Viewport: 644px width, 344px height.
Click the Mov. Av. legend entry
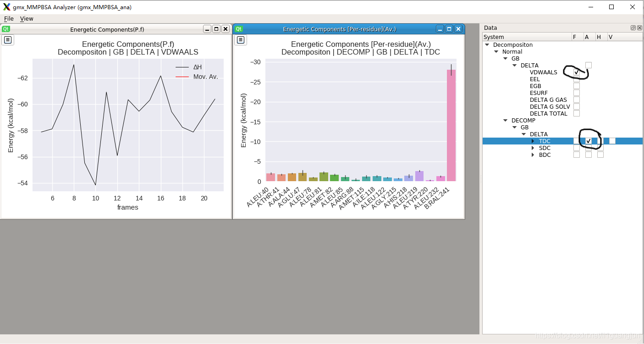pyautogui.click(x=197, y=77)
